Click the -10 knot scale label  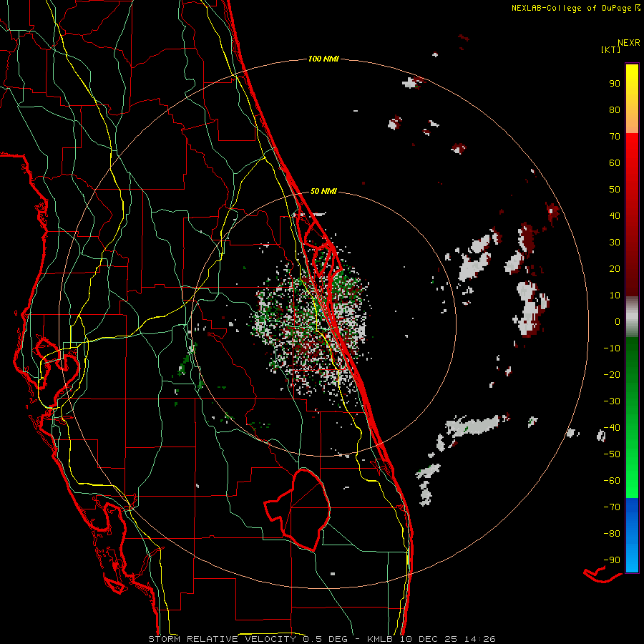coord(612,348)
